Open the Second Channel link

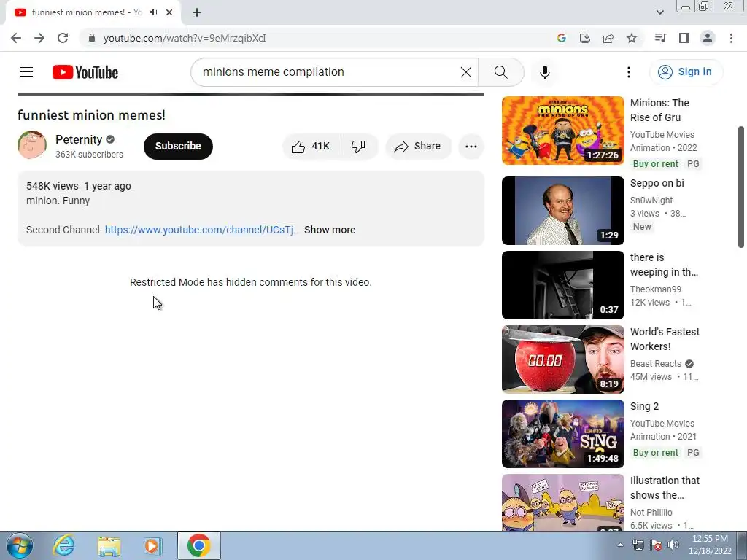click(201, 230)
